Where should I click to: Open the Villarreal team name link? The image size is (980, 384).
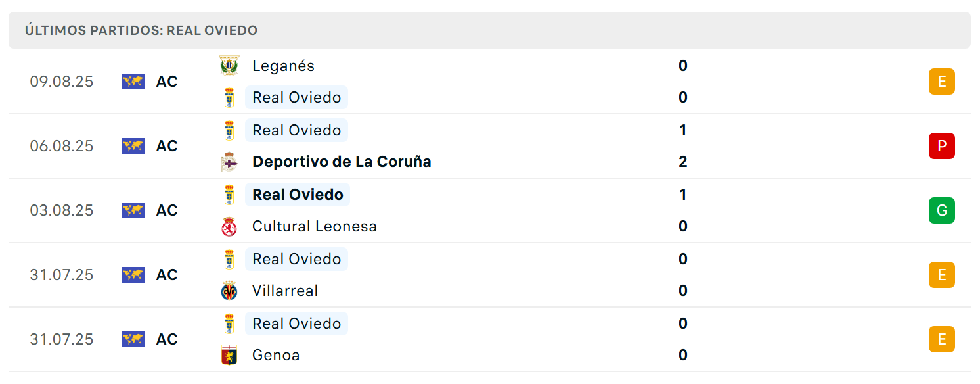click(x=285, y=291)
